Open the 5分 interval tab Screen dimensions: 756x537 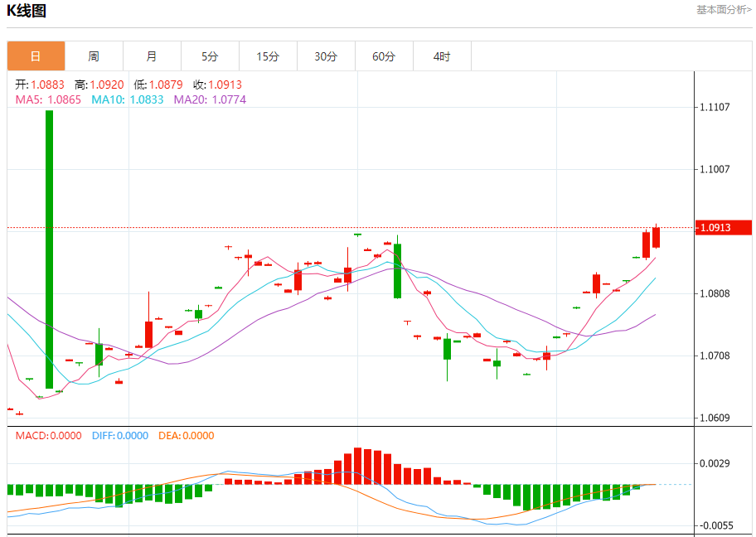(x=211, y=56)
